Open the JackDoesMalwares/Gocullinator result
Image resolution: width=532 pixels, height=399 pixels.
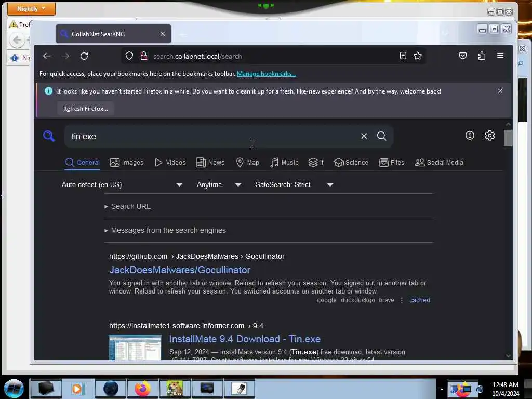[x=179, y=270]
